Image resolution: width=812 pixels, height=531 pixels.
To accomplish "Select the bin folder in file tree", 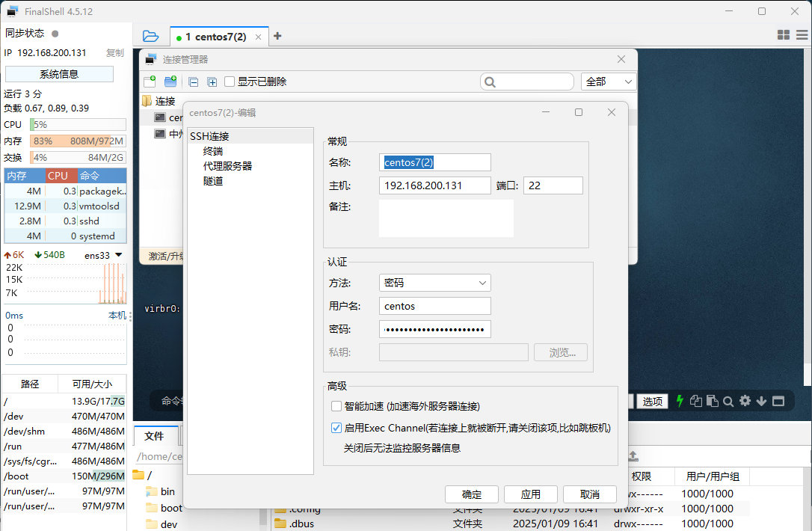I will (x=161, y=491).
